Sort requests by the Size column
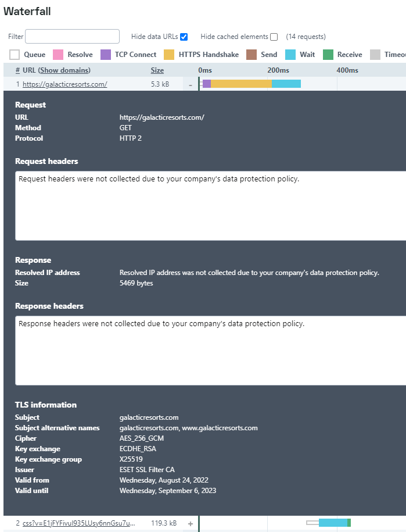The image size is (406, 532). coord(157,70)
